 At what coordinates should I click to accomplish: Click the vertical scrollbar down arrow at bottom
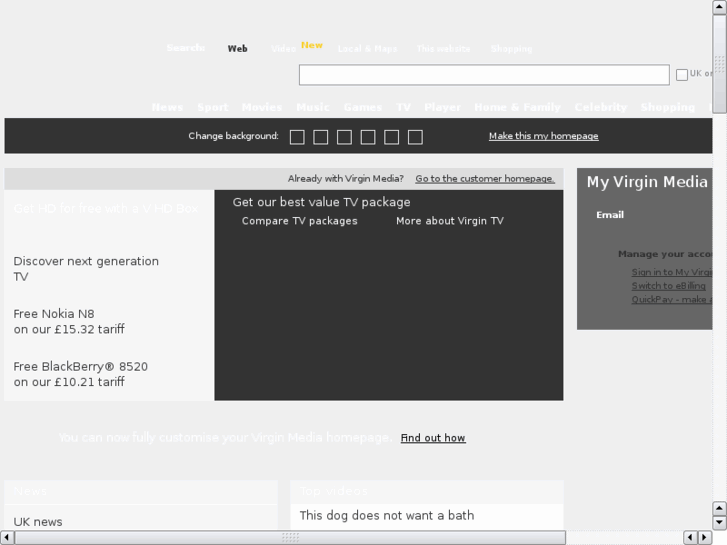point(719,522)
